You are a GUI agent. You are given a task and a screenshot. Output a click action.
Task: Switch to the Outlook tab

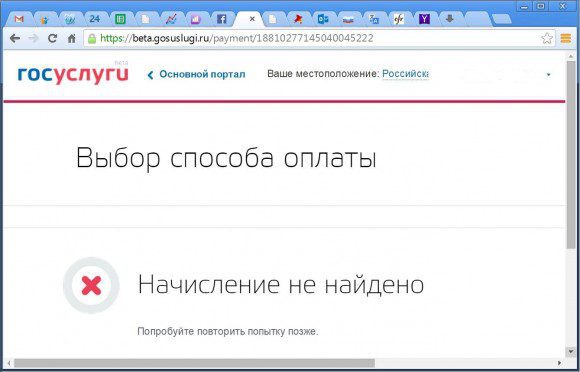pos(323,19)
